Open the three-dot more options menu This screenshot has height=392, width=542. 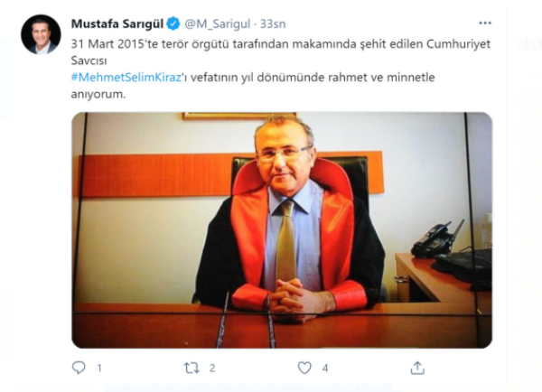[x=485, y=23]
